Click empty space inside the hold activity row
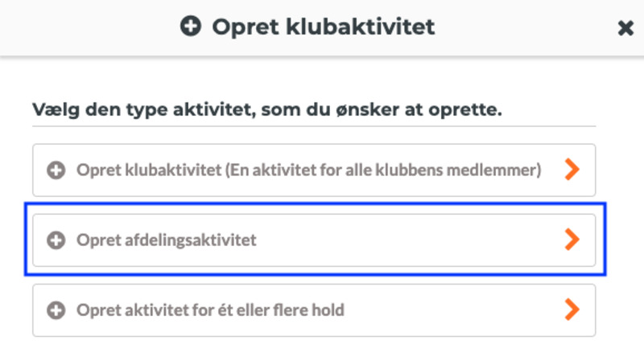 pos(451,310)
